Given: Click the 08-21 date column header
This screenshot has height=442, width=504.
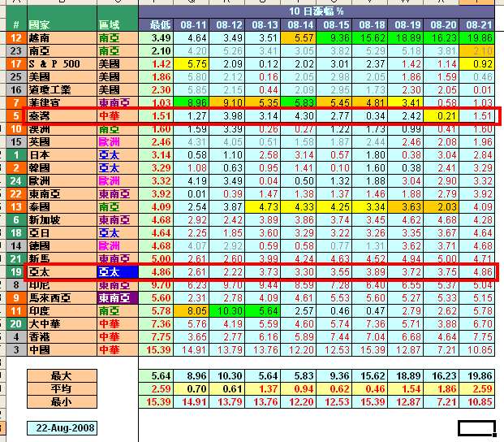Looking at the screenshot, I should [479, 25].
